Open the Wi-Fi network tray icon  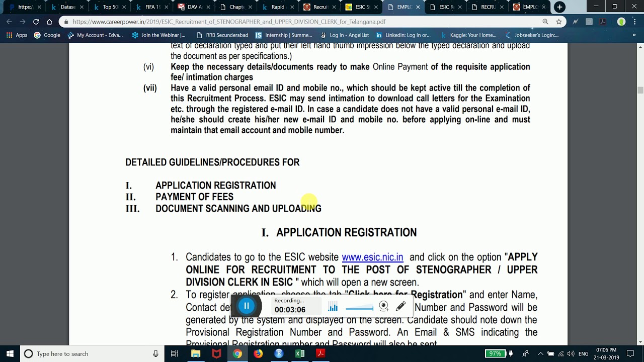click(561, 353)
